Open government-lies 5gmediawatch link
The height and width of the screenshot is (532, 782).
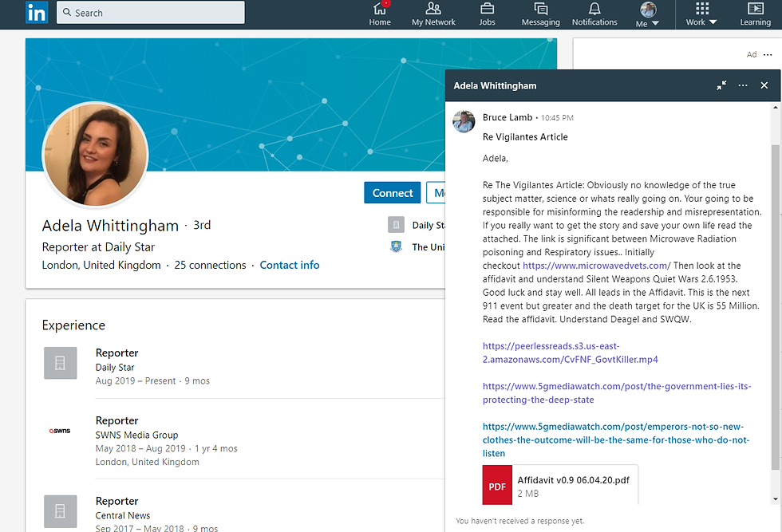pos(616,393)
